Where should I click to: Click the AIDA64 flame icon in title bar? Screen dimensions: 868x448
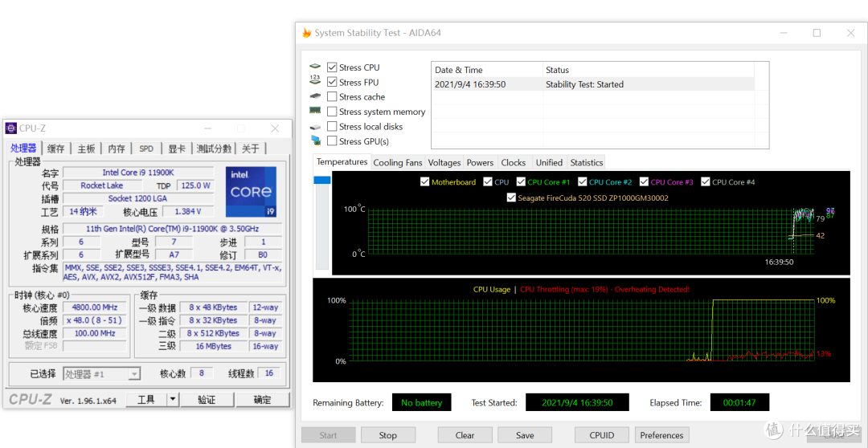coord(306,33)
